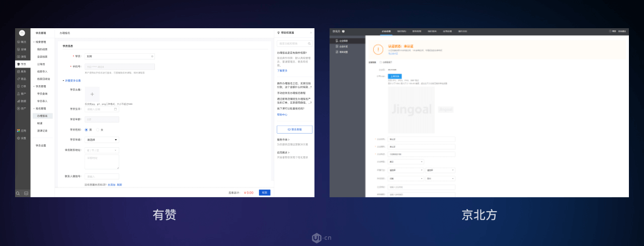
Task: Open 我的线索 in the submenu
Action: click(x=42, y=49)
